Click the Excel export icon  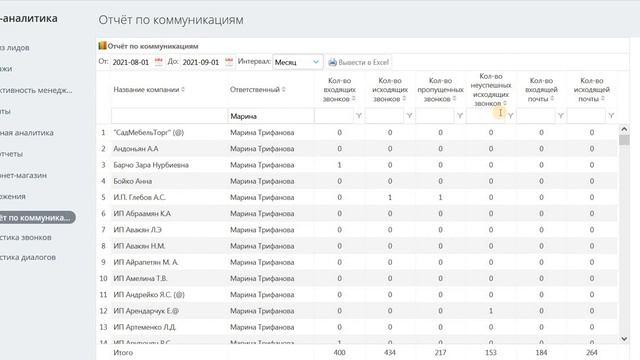pos(333,62)
